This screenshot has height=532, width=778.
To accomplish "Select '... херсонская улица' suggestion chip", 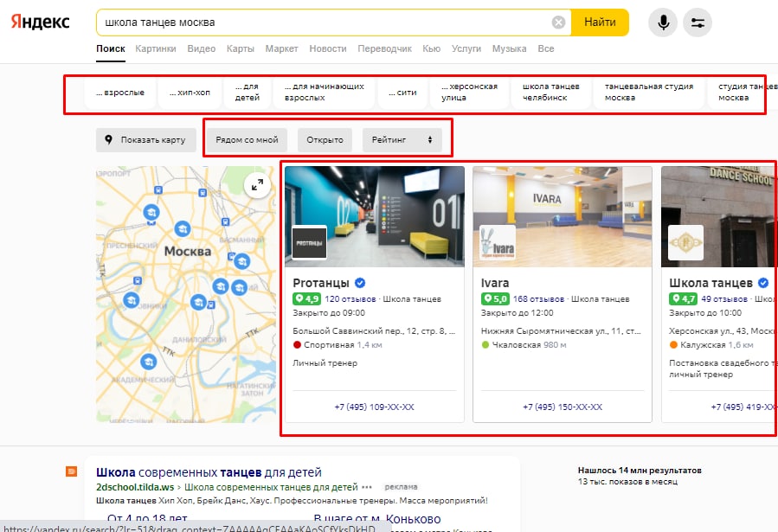I will pyautogui.click(x=469, y=93).
